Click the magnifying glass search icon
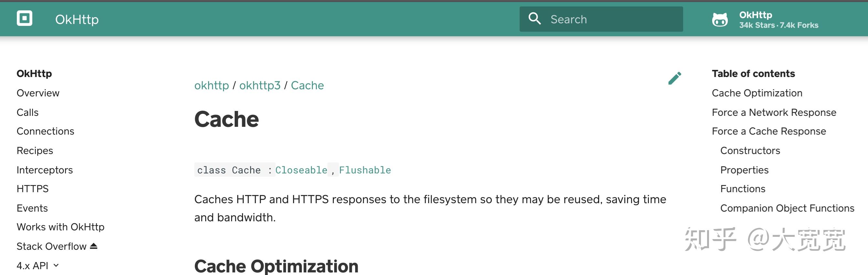 [535, 19]
